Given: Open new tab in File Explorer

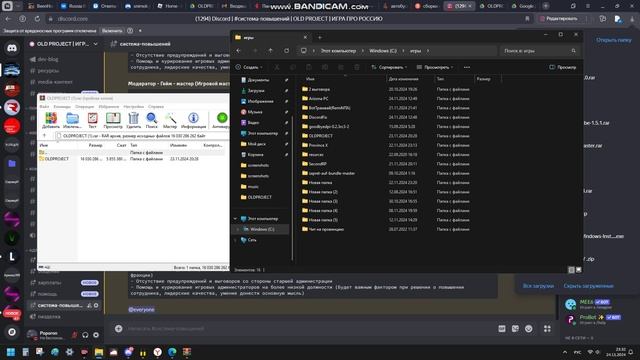Looking at the screenshot, I should coord(320,38).
